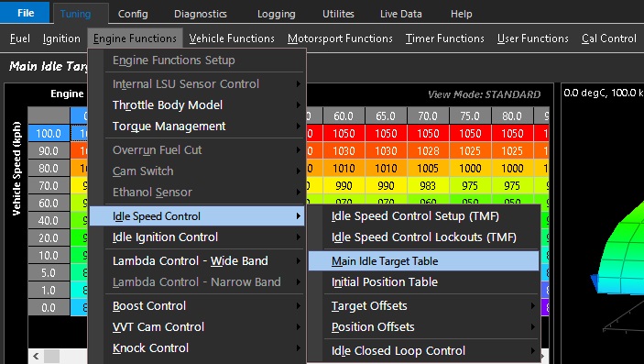Open the Fuel menu

(20, 39)
